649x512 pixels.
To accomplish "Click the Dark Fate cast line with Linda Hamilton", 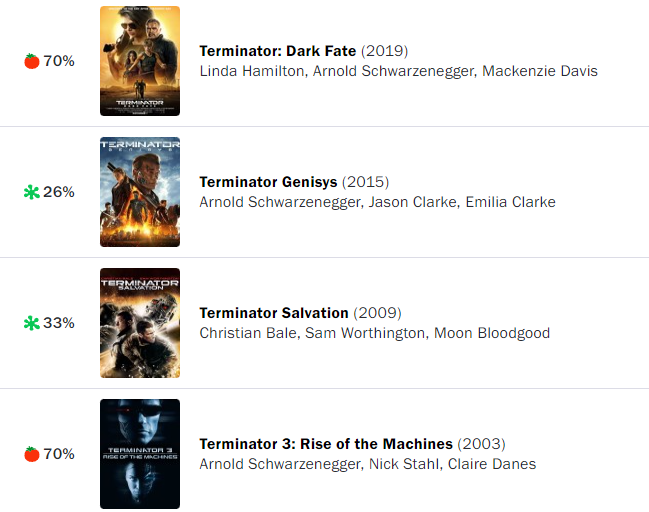I will point(398,71).
